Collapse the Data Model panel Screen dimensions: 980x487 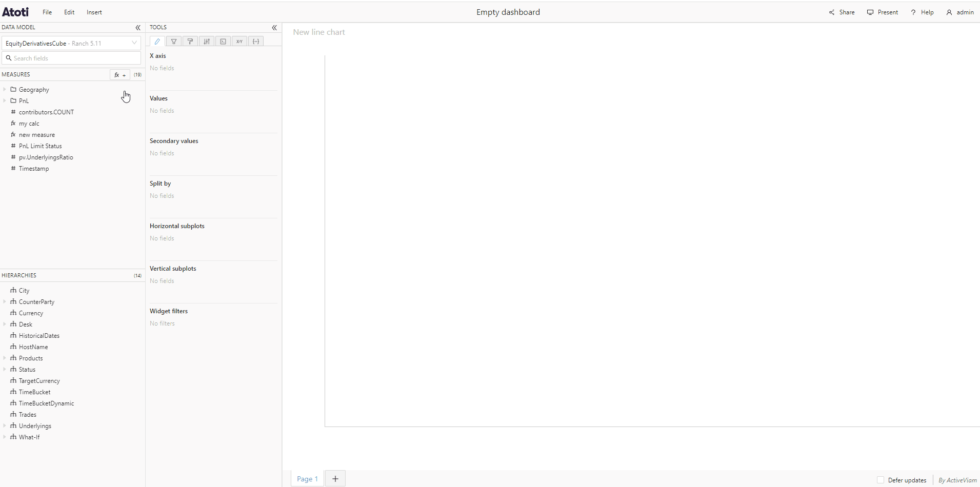coord(138,28)
